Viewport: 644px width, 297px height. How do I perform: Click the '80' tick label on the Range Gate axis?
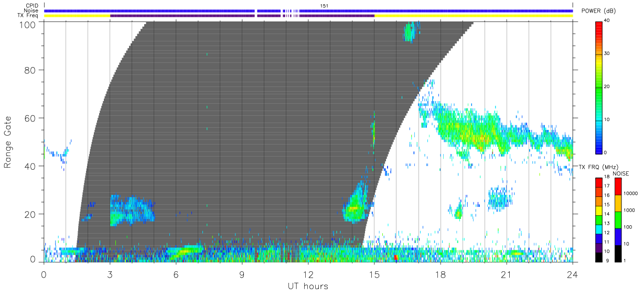click(30, 70)
